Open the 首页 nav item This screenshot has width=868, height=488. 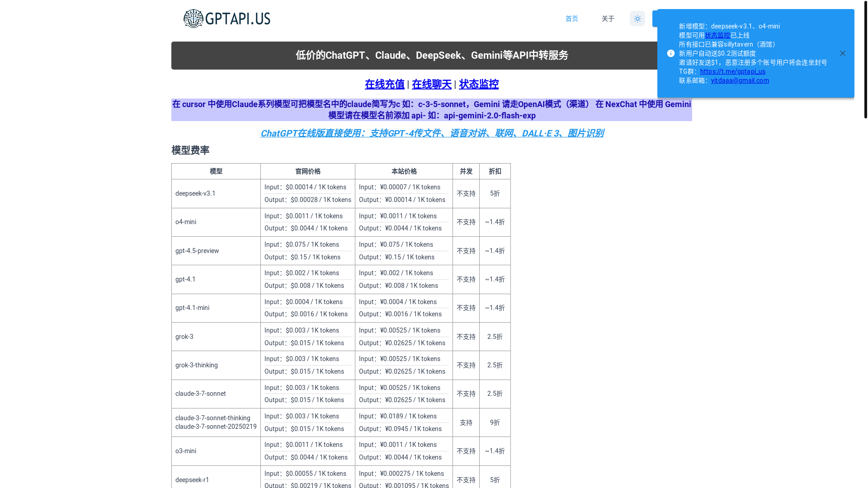(571, 19)
